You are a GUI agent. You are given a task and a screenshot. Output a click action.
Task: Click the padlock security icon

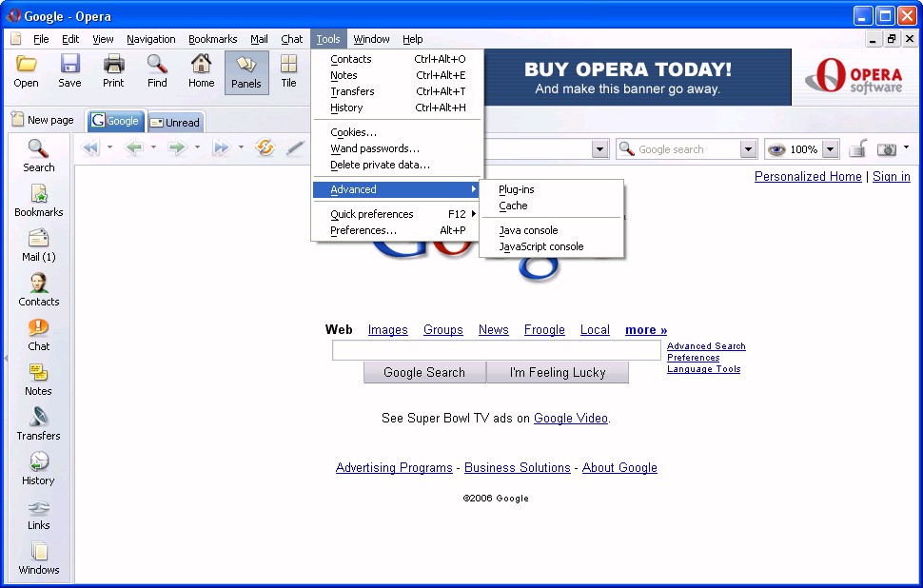click(858, 148)
